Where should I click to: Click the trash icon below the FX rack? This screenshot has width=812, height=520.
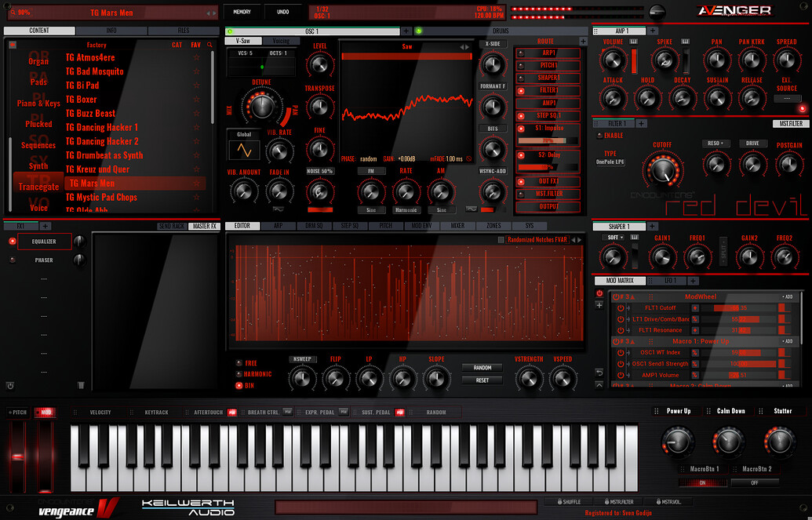pyautogui.click(x=80, y=386)
